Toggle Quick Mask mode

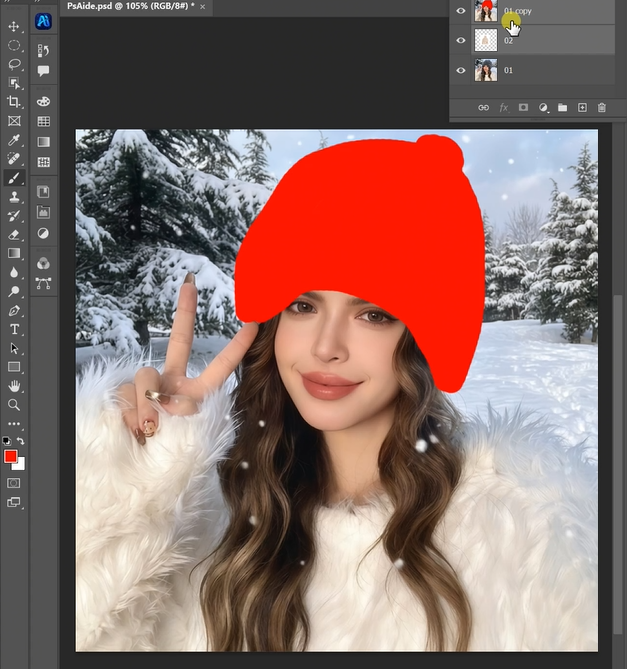click(14, 483)
